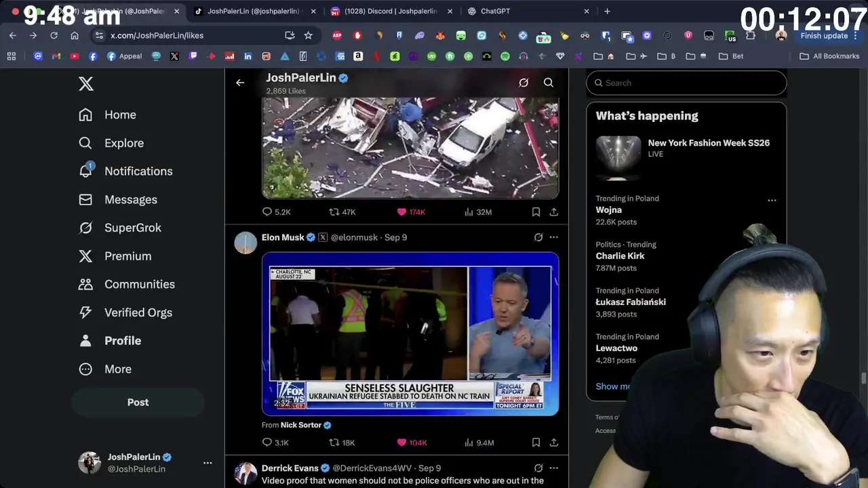Open more options on Derrick Evans' post
Image resolution: width=868 pixels, height=488 pixels.
click(x=554, y=468)
